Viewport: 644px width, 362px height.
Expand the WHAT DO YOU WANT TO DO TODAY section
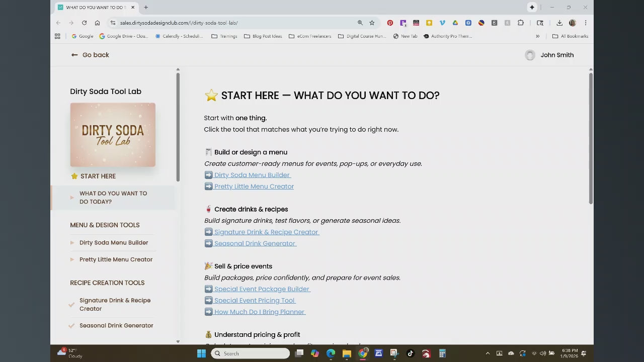[72, 198]
